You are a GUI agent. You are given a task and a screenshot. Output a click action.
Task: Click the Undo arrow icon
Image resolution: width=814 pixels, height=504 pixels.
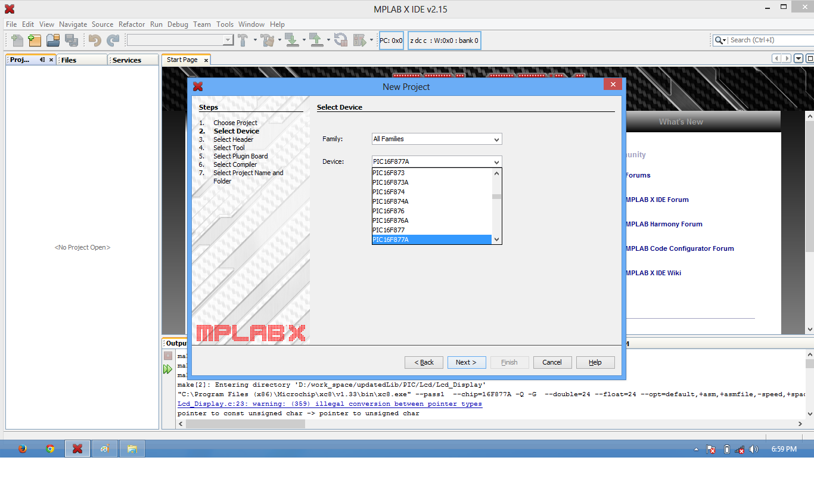tap(94, 41)
